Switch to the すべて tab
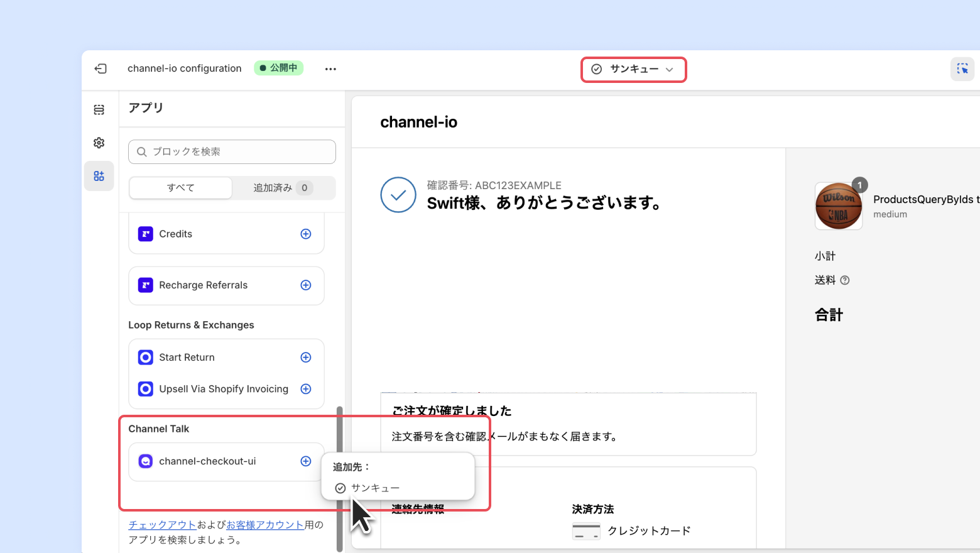The height and width of the screenshot is (553, 980). pyautogui.click(x=181, y=188)
